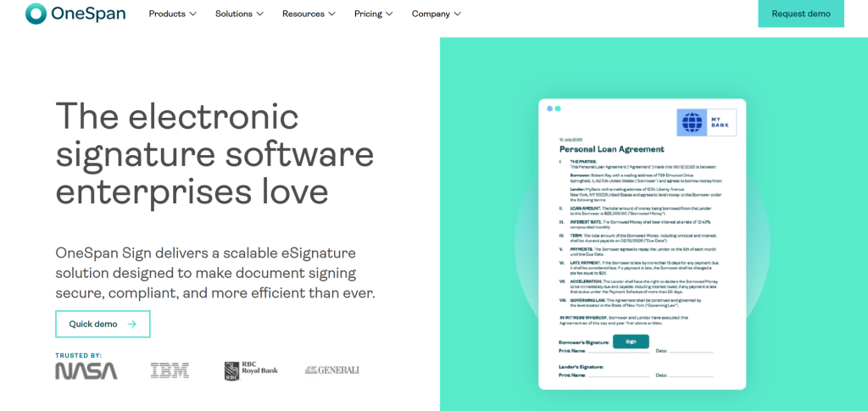This screenshot has width=868, height=411.
Task: Click the OneSpan wordmark text
Action: pos(88,14)
